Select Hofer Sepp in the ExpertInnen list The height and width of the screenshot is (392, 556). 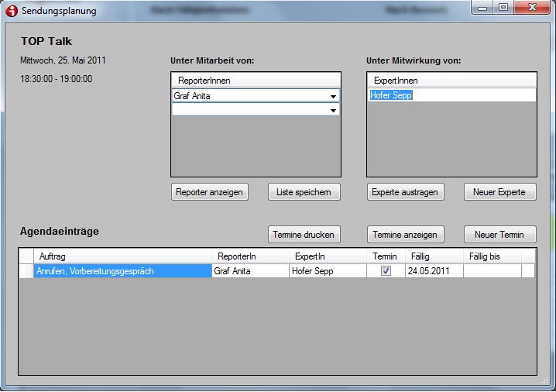click(391, 95)
